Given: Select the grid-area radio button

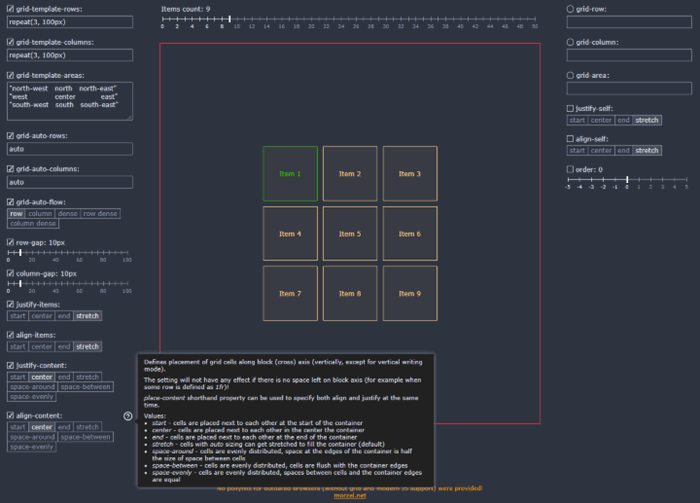Looking at the screenshot, I should click(570, 75).
